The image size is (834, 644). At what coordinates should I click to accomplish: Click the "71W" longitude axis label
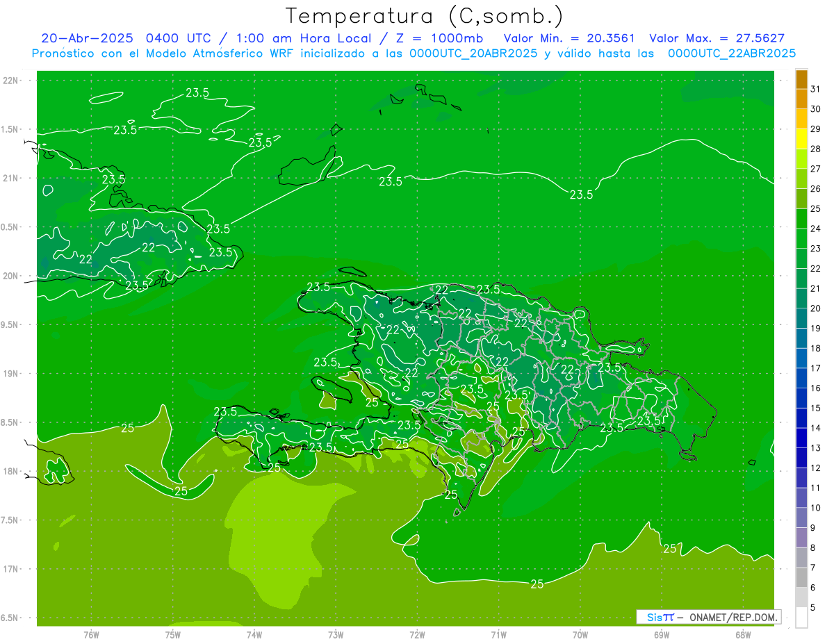click(498, 634)
